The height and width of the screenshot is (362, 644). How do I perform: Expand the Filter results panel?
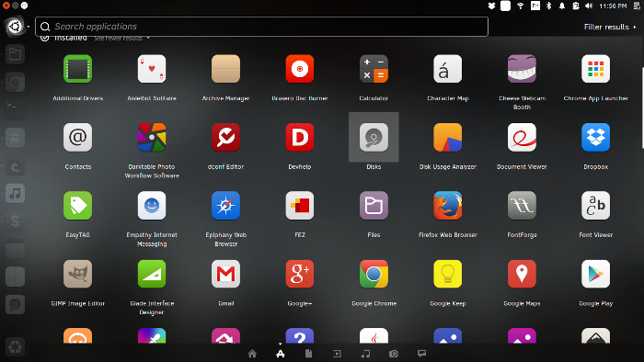pyautogui.click(x=610, y=27)
